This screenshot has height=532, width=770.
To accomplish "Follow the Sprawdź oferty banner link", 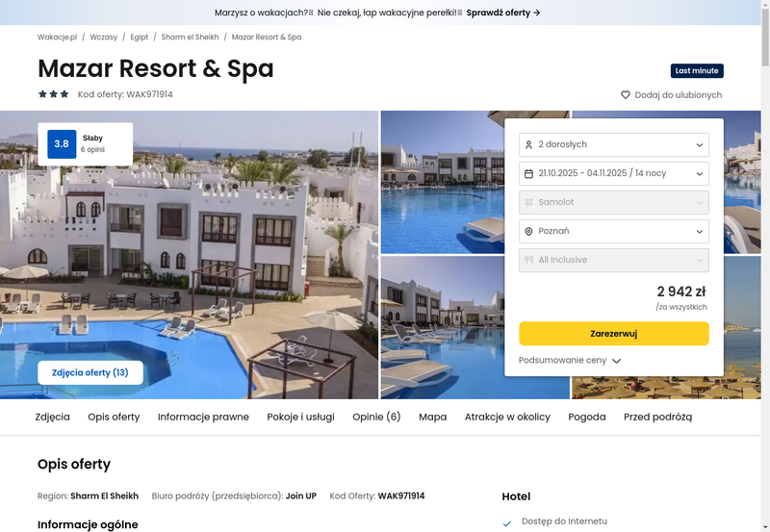I will click(503, 13).
